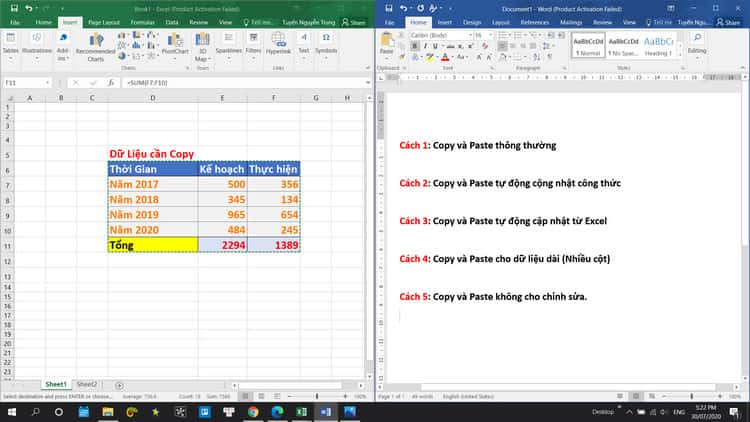The height and width of the screenshot is (422, 750).
Task: Open the Illustrations group in Excel ribbon
Action: click(37, 46)
